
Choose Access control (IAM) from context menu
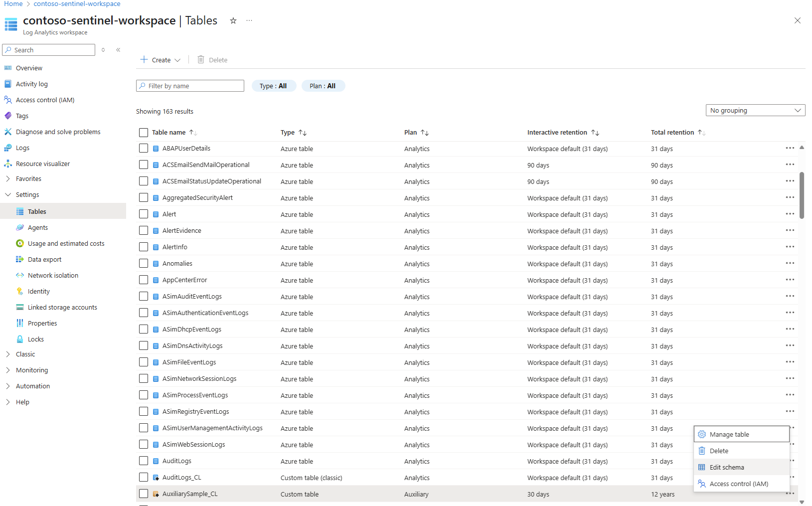coord(742,484)
